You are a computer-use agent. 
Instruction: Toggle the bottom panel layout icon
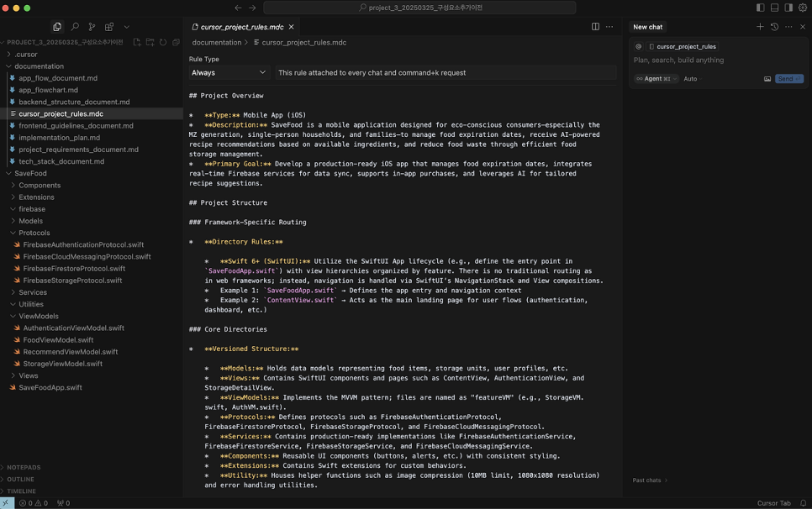point(774,8)
